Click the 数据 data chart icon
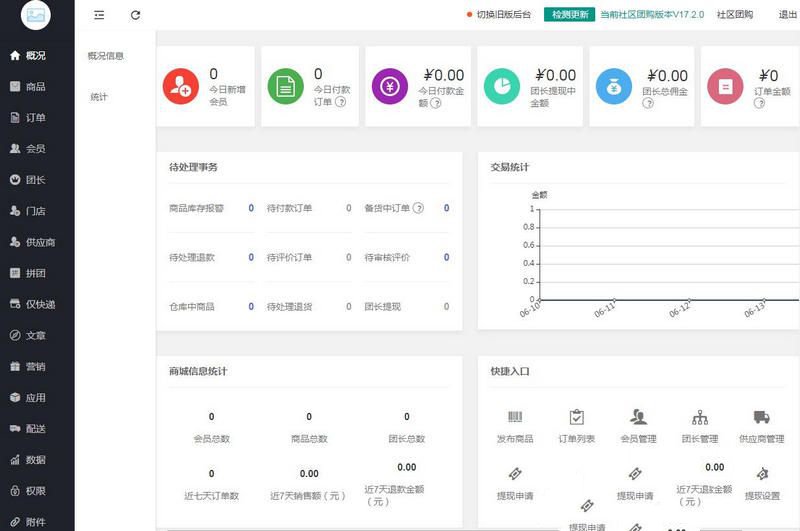 [x=15, y=460]
